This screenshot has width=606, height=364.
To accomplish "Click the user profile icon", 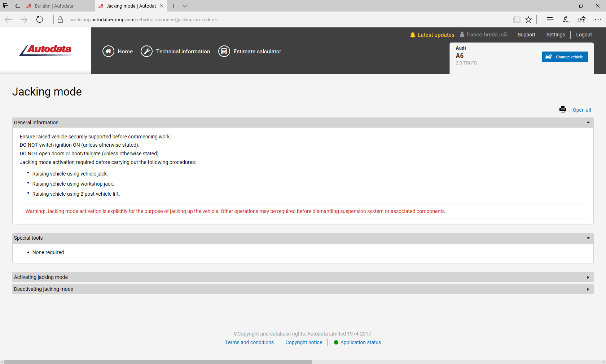I will click(462, 35).
